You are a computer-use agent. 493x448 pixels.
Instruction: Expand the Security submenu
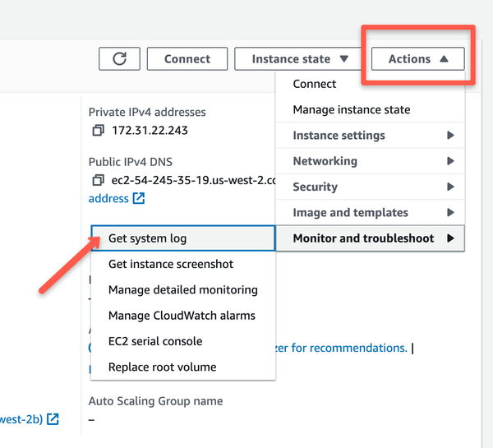[370, 187]
